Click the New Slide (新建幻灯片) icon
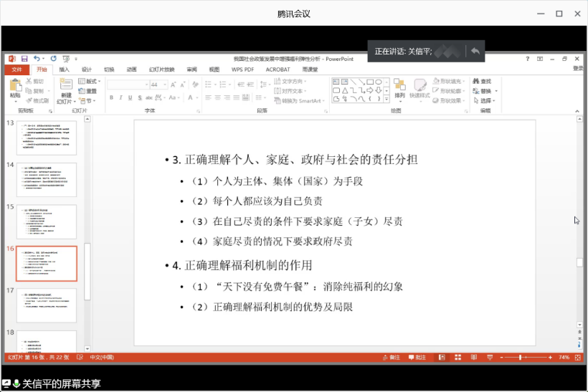This screenshot has width=588, height=392. [x=66, y=87]
